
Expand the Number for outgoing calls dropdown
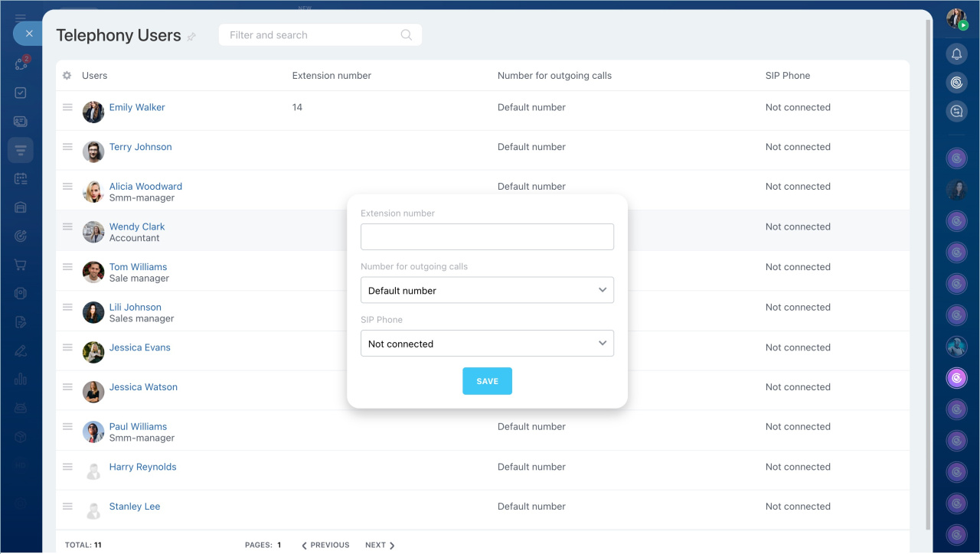487,291
